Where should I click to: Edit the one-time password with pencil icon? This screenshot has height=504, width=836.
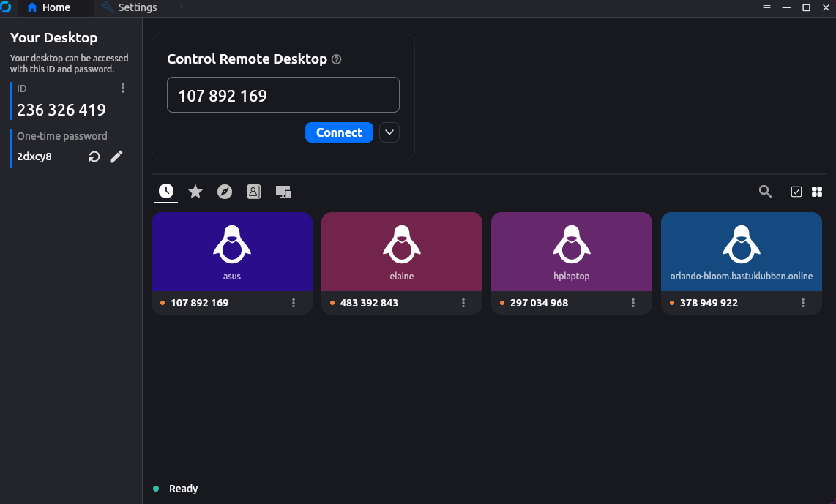tap(116, 156)
